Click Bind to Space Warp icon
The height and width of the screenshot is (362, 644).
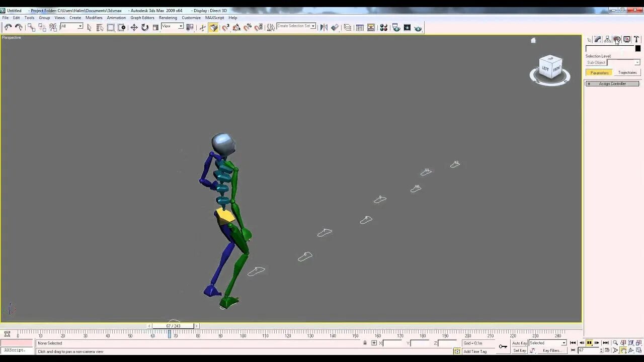pyautogui.click(x=53, y=28)
